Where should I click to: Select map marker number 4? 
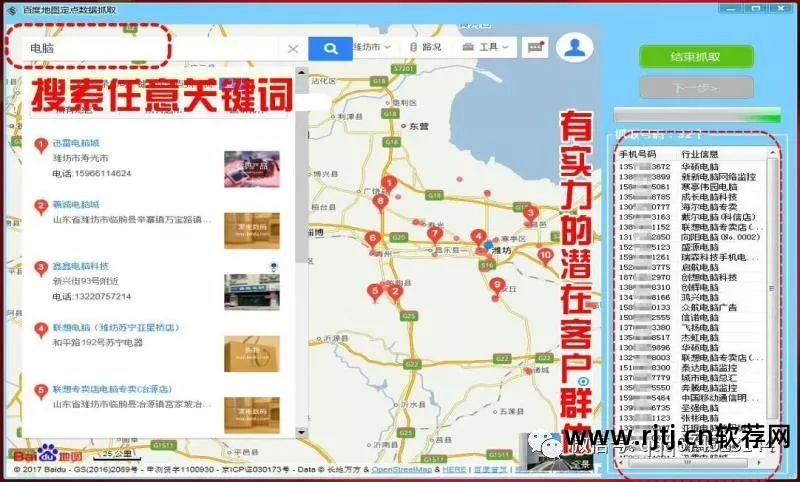point(478,238)
